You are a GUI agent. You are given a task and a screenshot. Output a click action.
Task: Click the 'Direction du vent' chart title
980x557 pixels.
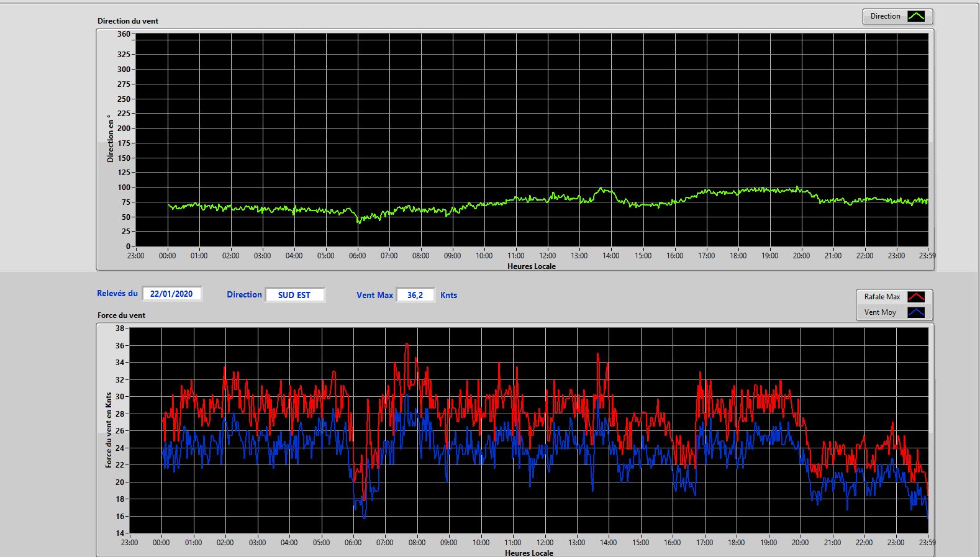coord(128,21)
